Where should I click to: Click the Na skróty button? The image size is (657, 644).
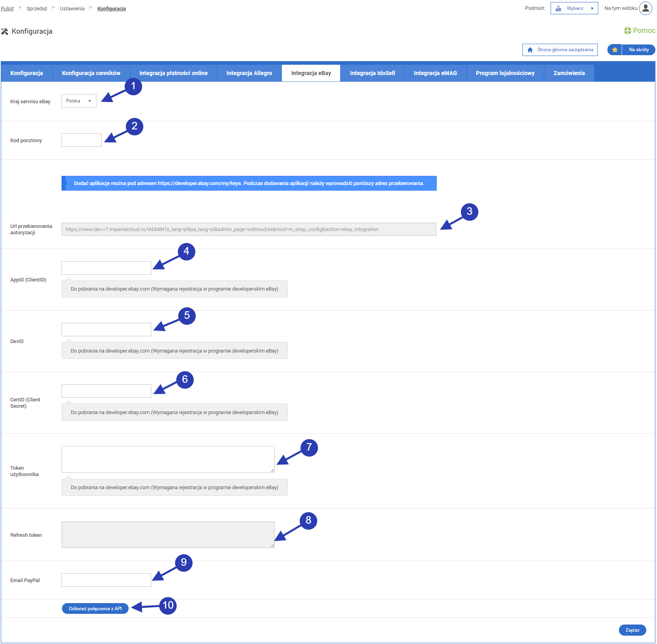[638, 50]
